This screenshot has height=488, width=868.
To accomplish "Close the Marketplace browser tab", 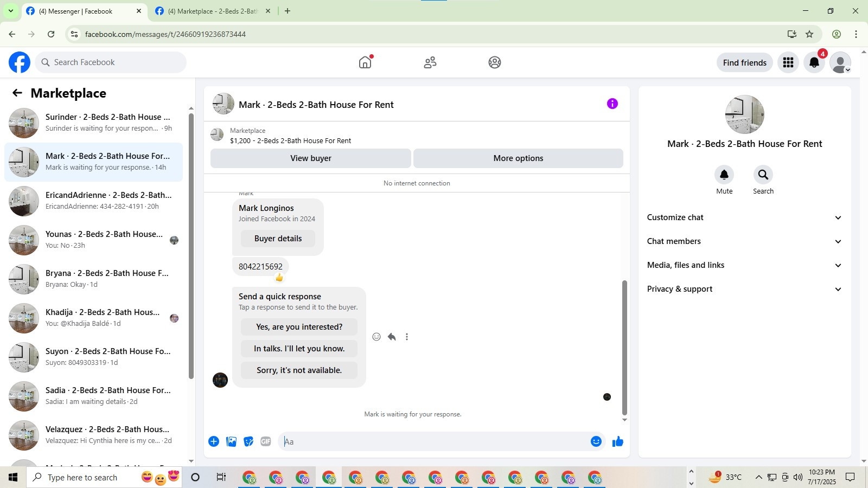I will (x=267, y=11).
